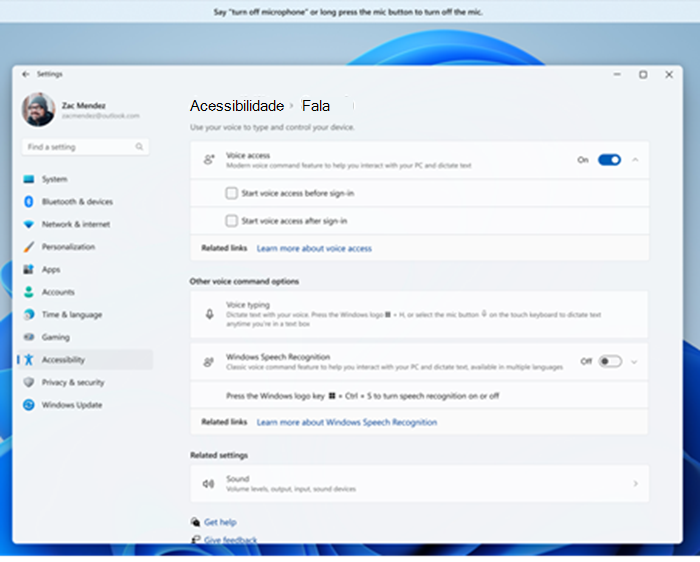The width and height of the screenshot is (700, 562).
Task: Collapse the Voice access section chevron
Action: 635,160
